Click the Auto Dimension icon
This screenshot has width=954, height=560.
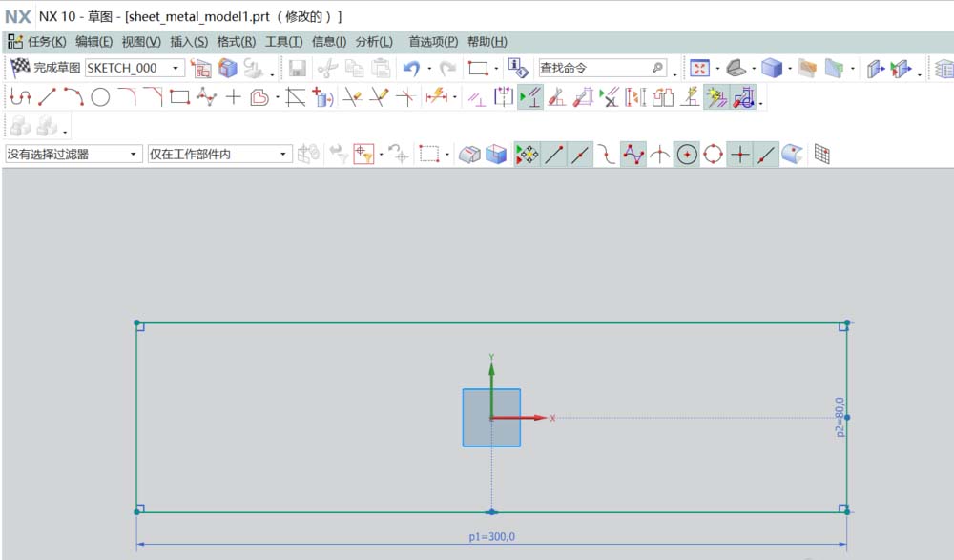583,96
